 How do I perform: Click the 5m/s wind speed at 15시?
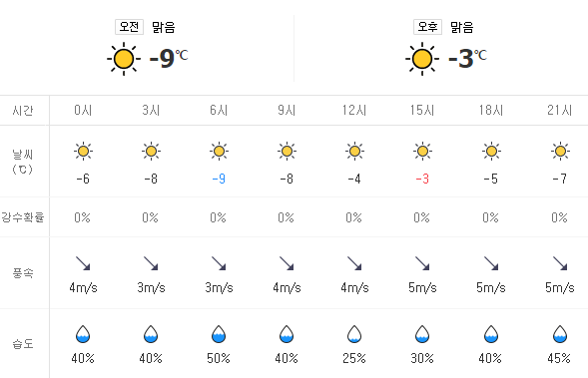coord(422,287)
